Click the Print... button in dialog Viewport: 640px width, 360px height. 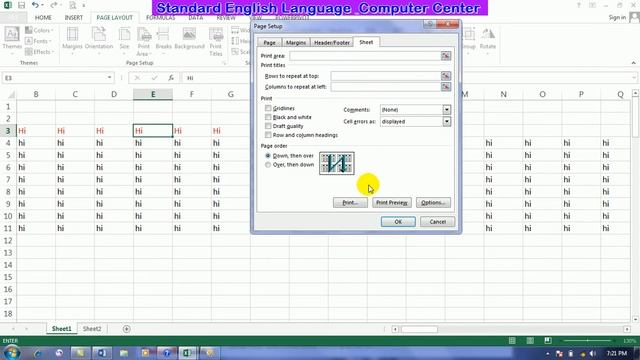click(350, 202)
